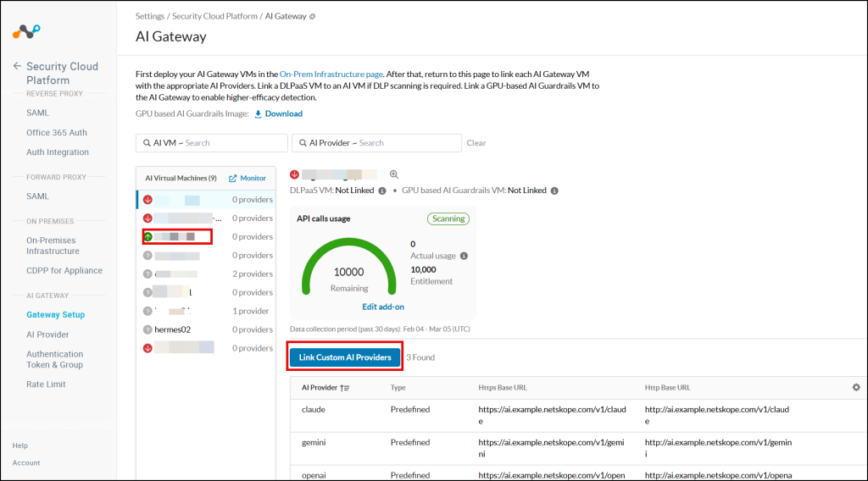Click claude's https base URL cell

(x=553, y=415)
